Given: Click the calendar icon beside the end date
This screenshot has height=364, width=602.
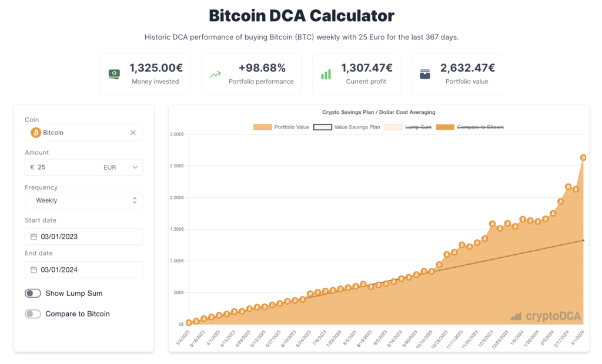Looking at the screenshot, I should [x=35, y=269].
